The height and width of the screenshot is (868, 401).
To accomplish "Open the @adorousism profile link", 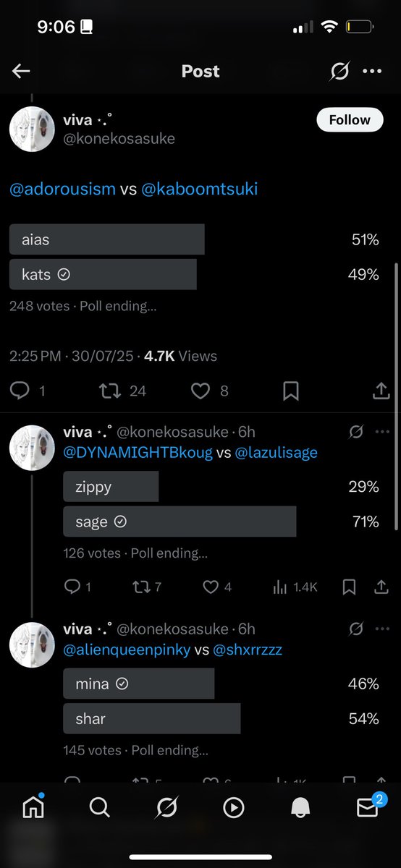I will (63, 189).
